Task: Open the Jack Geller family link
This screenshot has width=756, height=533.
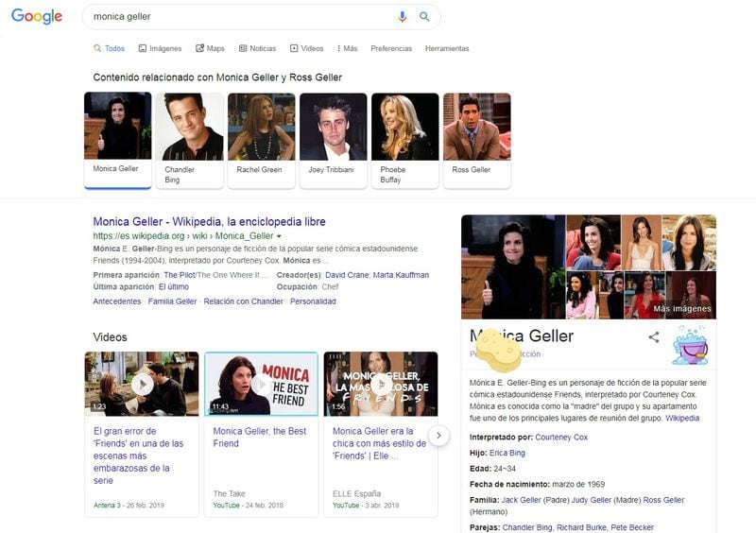Action: click(x=522, y=500)
